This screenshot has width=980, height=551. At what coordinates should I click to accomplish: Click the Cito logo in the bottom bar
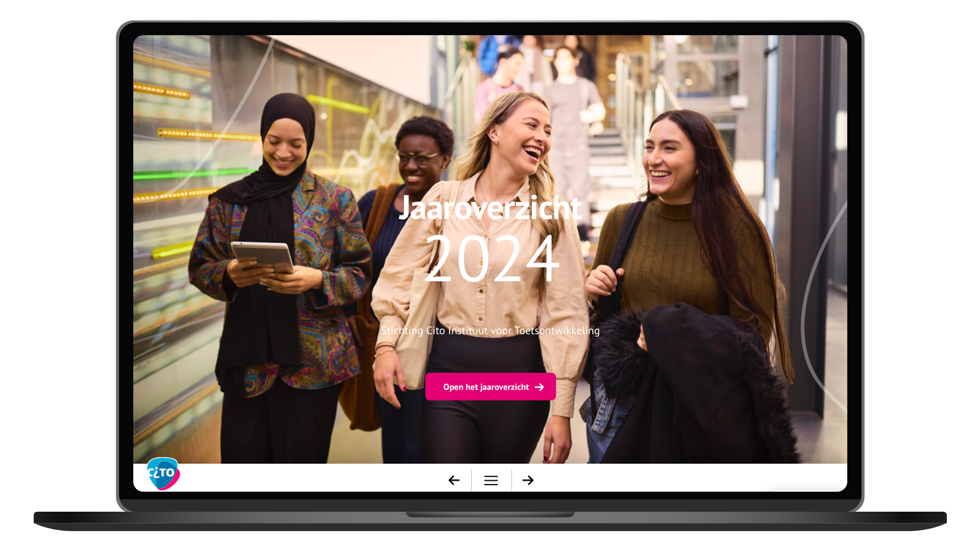163,473
